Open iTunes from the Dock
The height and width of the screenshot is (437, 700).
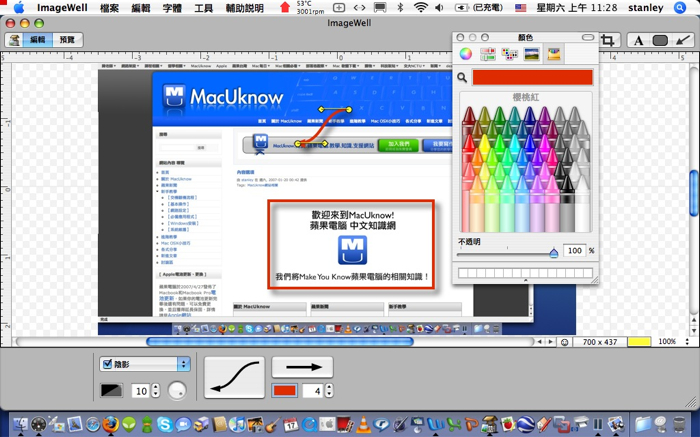tap(238, 424)
